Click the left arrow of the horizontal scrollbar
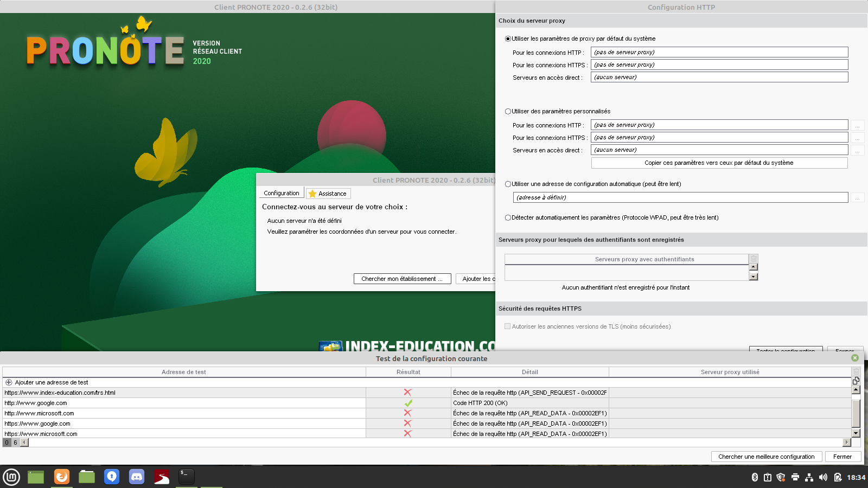This screenshot has height=488, width=868. 24,442
